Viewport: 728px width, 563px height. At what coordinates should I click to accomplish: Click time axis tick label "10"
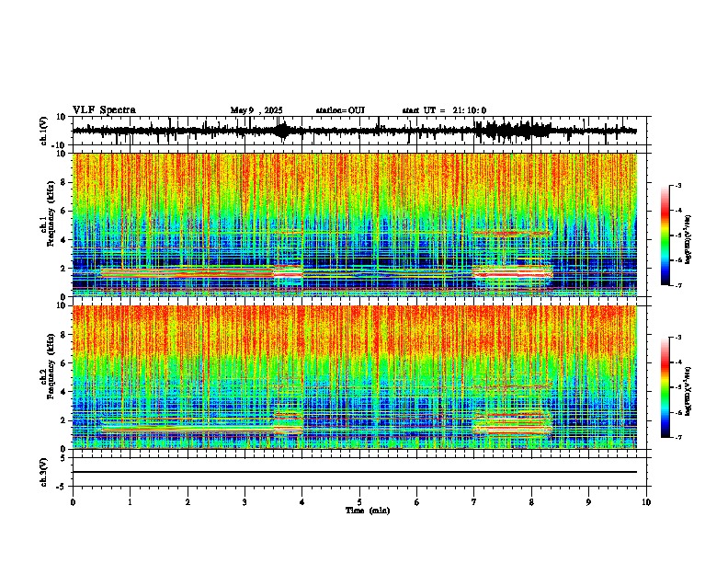tap(646, 502)
